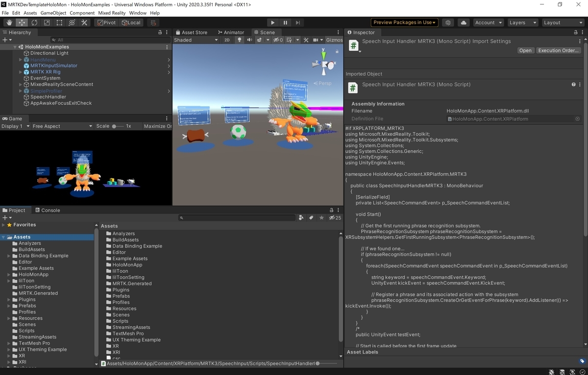Open the Shaded draw mode dropdown
The image size is (588, 375).
pyautogui.click(x=195, y=40)
